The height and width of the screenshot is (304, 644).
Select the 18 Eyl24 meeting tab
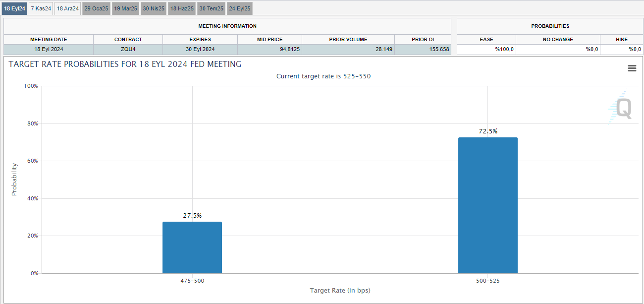[x=14, y=8]
